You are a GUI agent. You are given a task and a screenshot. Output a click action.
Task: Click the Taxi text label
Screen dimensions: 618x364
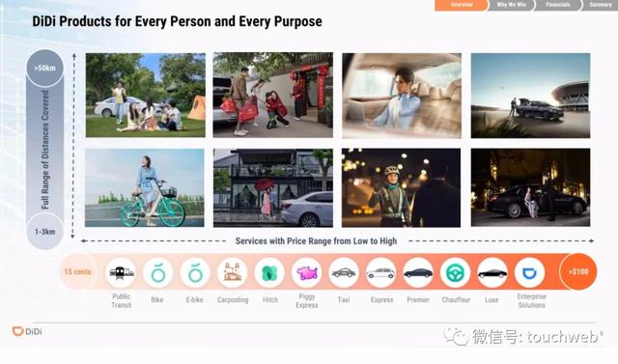click(x=344, y=299)
